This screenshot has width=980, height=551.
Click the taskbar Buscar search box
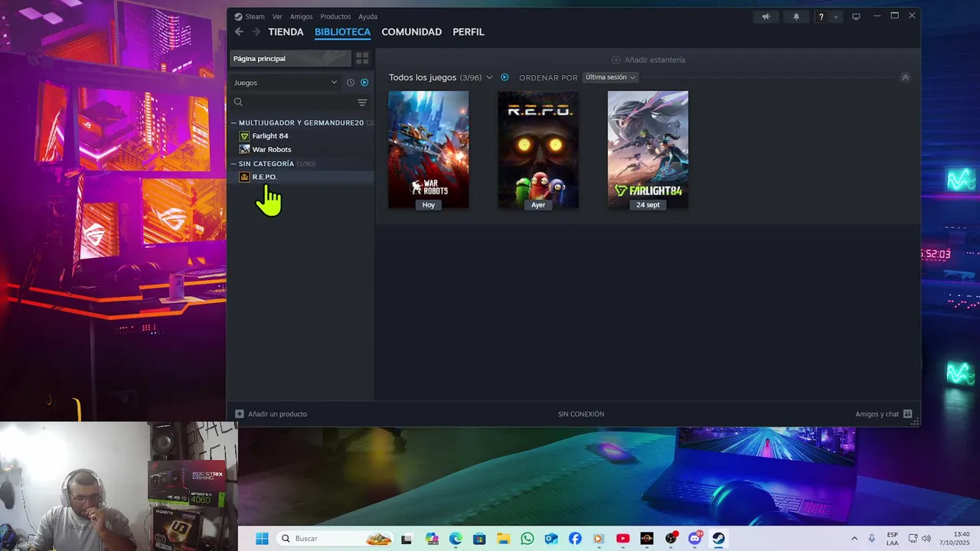(x=334, y=539)
